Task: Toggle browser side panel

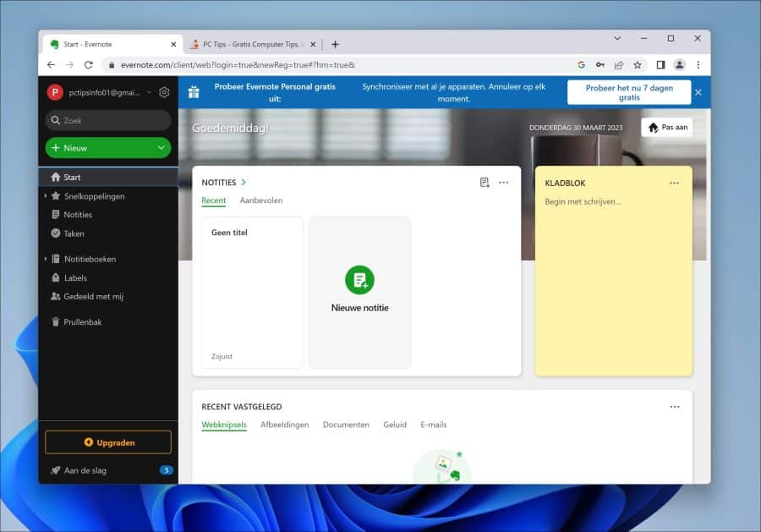Action: 660,64
